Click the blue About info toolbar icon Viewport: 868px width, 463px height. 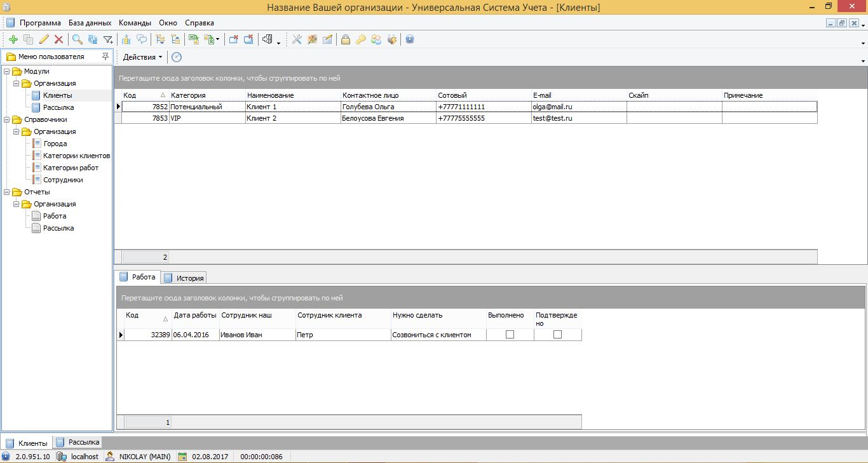tap(410, 39)
